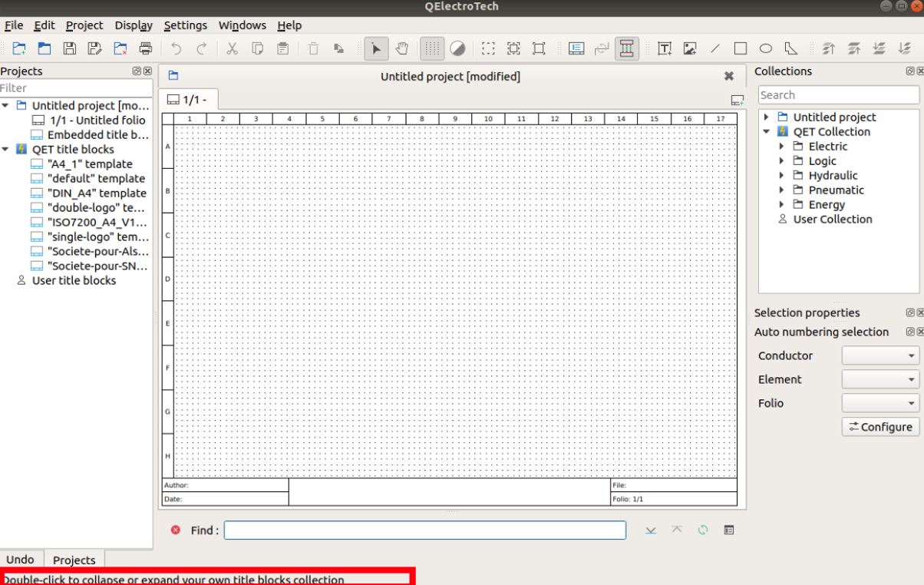Open the File menu
Image resolution: width=924 pixels, height=585 pixels.
(x=14, y=25)
